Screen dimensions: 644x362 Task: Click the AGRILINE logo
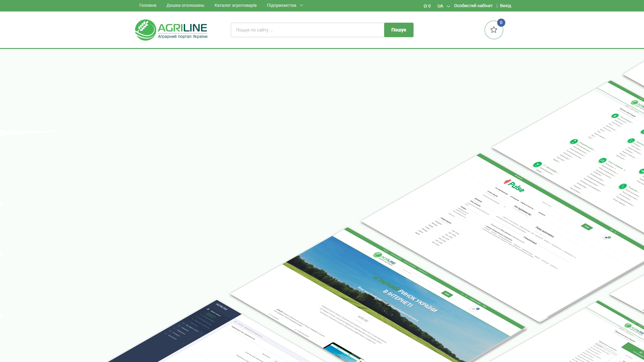171,30
